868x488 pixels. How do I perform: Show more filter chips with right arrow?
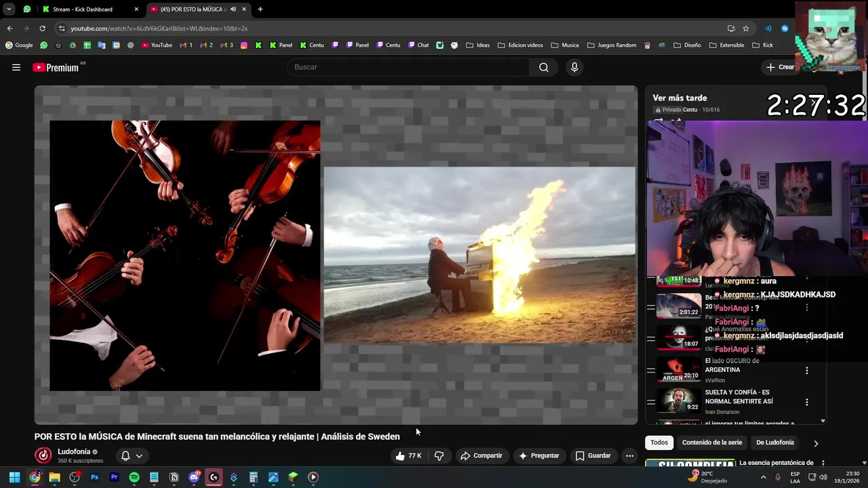[x=816, y=443]
